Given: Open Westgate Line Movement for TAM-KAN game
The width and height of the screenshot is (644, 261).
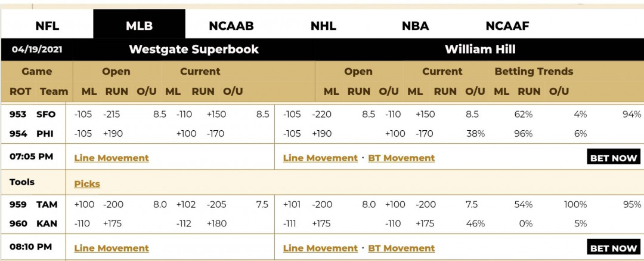Looking at the screenshot, I should coord(112,248).
